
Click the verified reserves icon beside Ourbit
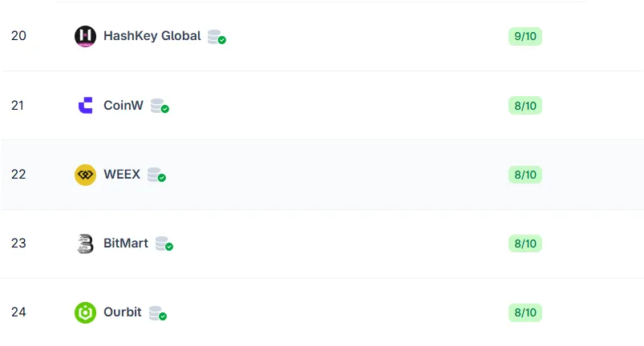point(157,313)
